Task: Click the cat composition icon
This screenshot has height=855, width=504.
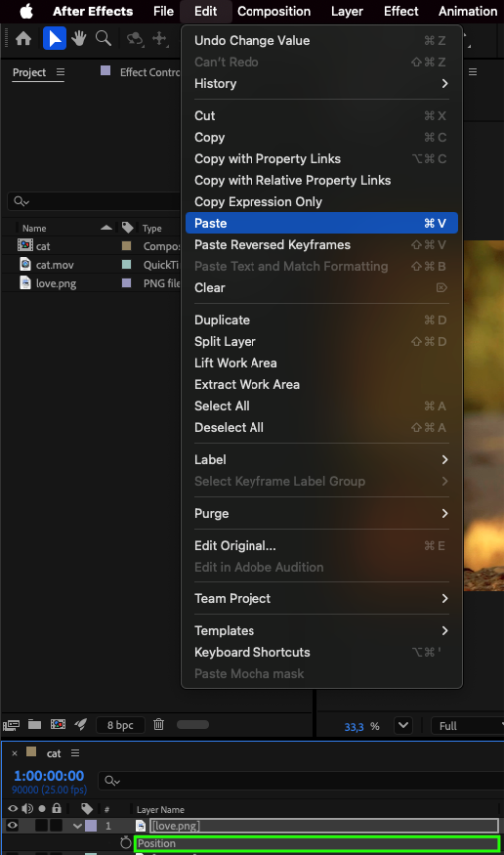Action: (25, 245)
